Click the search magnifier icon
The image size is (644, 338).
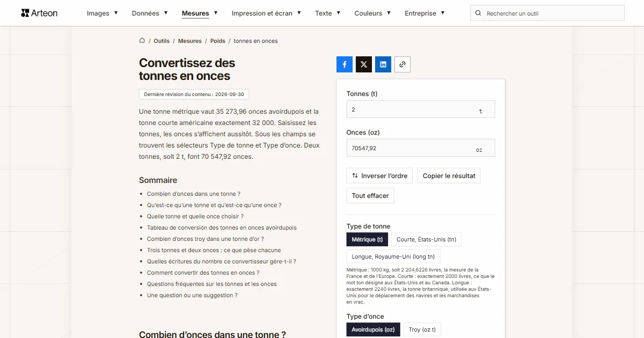click(479, 13)
